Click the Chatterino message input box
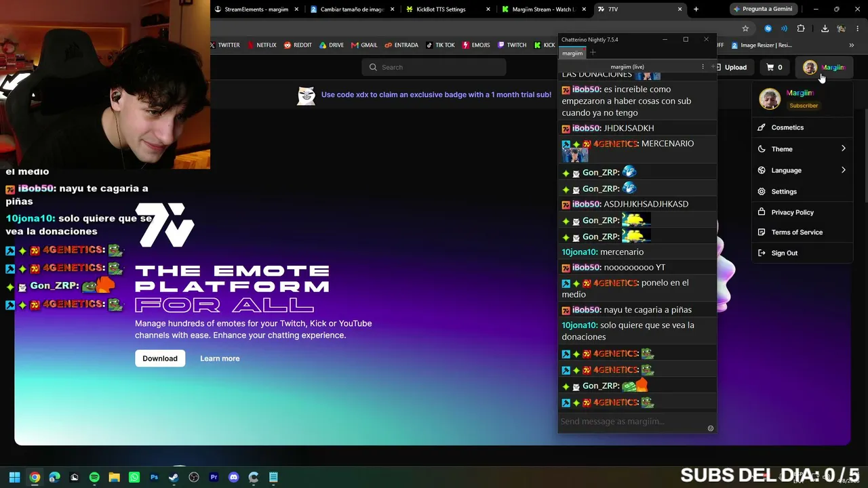Viewport: 868px width, 488px height. point(632,422)
